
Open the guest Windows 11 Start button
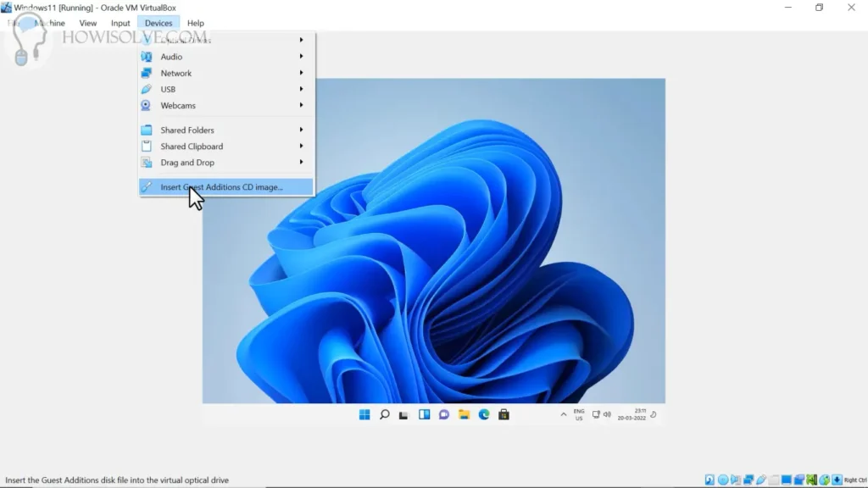click(364, 414)
